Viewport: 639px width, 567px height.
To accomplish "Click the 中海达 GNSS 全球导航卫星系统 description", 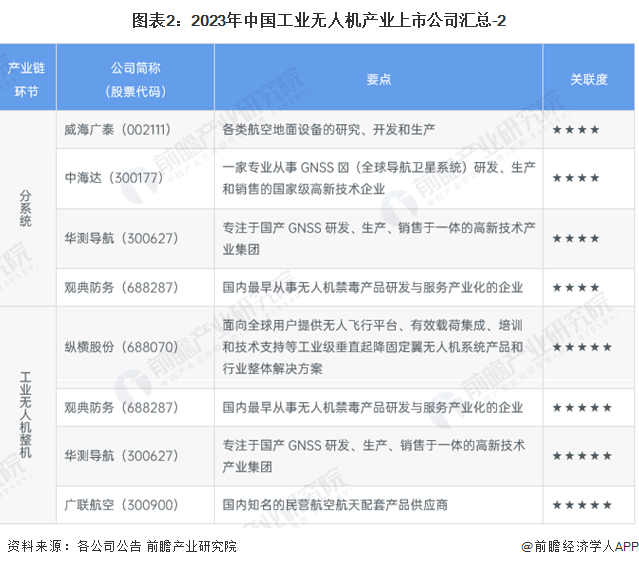I will (x=379, y=178).
